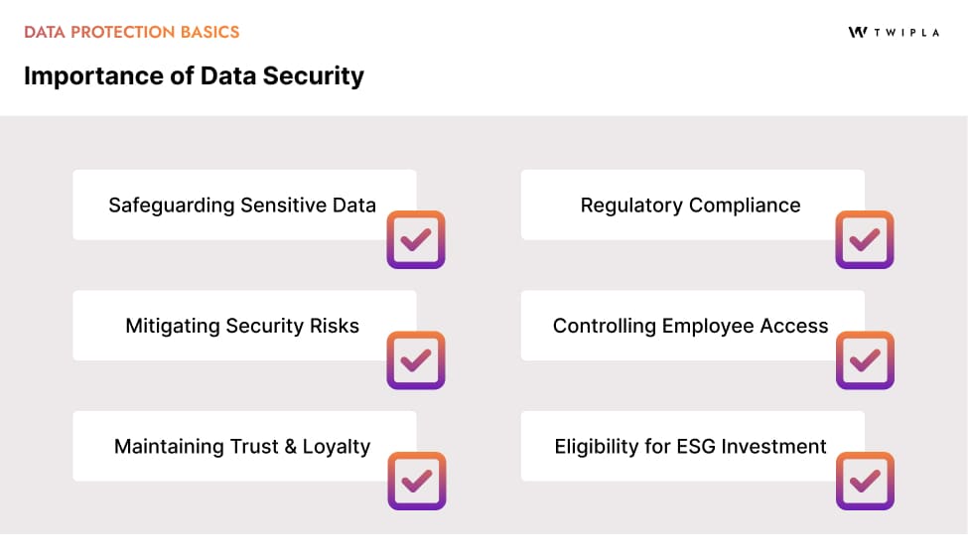Uncheck the Controlling Employee Access checkbox
Viewport: 968px width, 560px height.
865,359
